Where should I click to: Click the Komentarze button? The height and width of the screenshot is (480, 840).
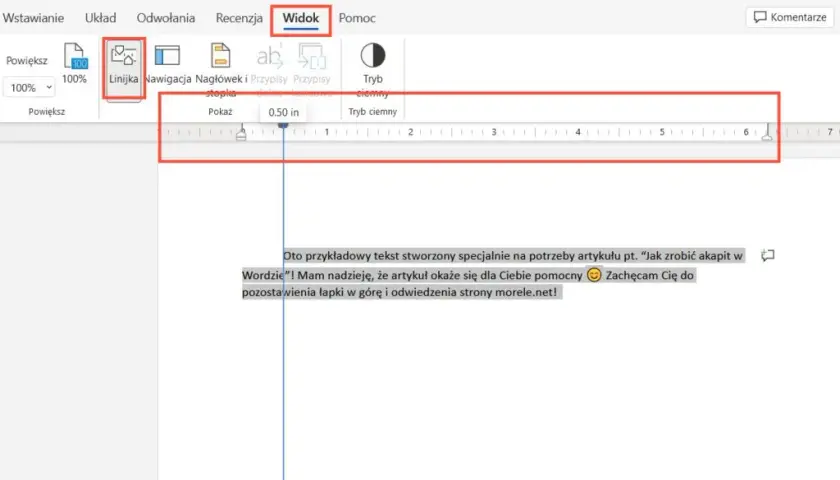pos(790,17)
